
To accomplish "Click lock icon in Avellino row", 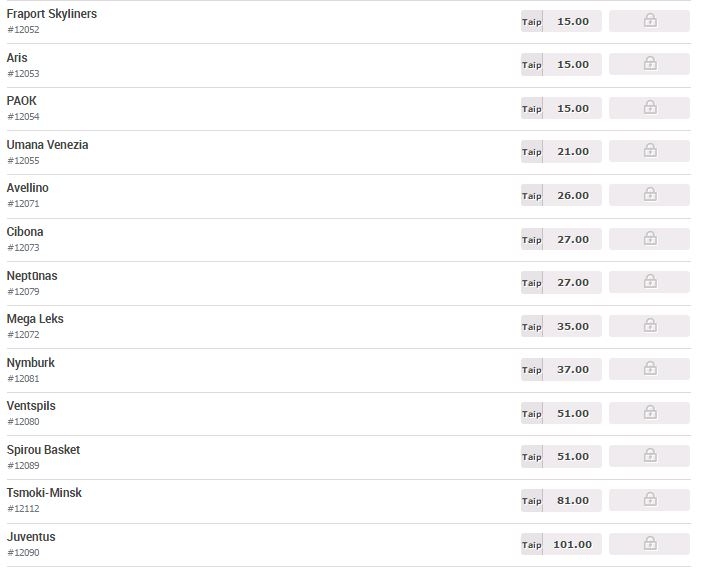I will click(650, 195).
